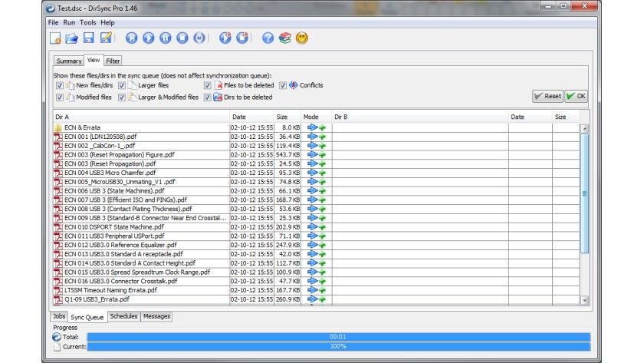Image resolution: width=644 pixels, height=363 pixels.
Task: Click the yellow smiley face icon
Action: pyautogui.click(x=302, y=38)
